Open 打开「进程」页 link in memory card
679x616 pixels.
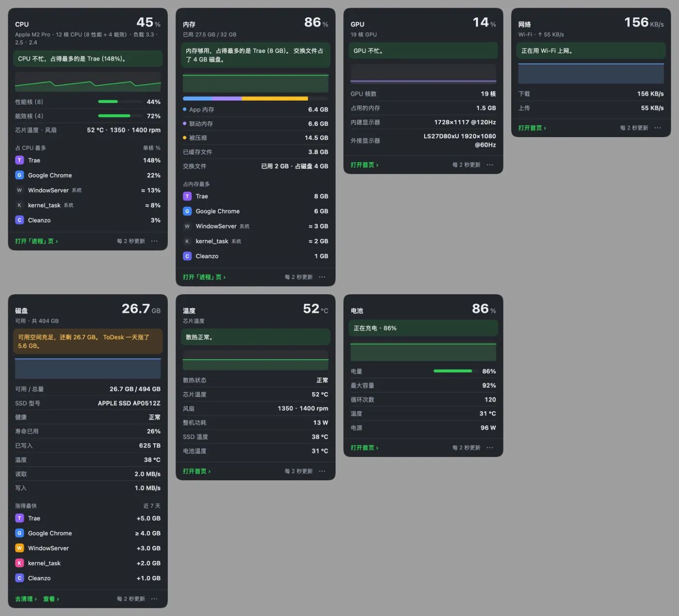[204, 277]
